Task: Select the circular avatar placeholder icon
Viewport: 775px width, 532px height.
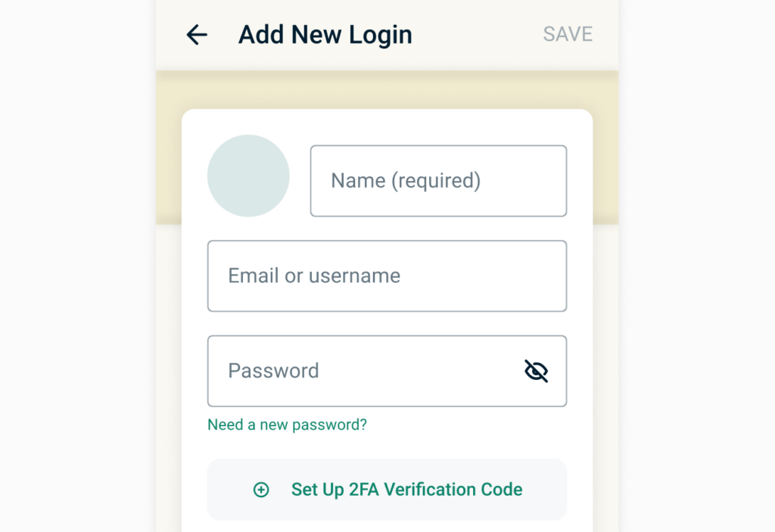Action: click(248, 176)
